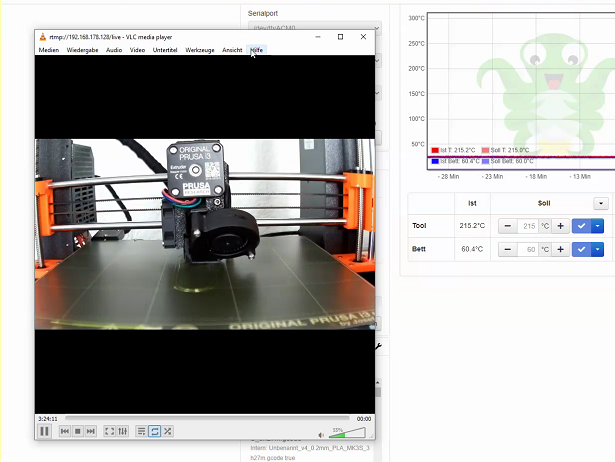
Task: Confirm Bett temperature with checkmark button
Action: click(581, 249)
